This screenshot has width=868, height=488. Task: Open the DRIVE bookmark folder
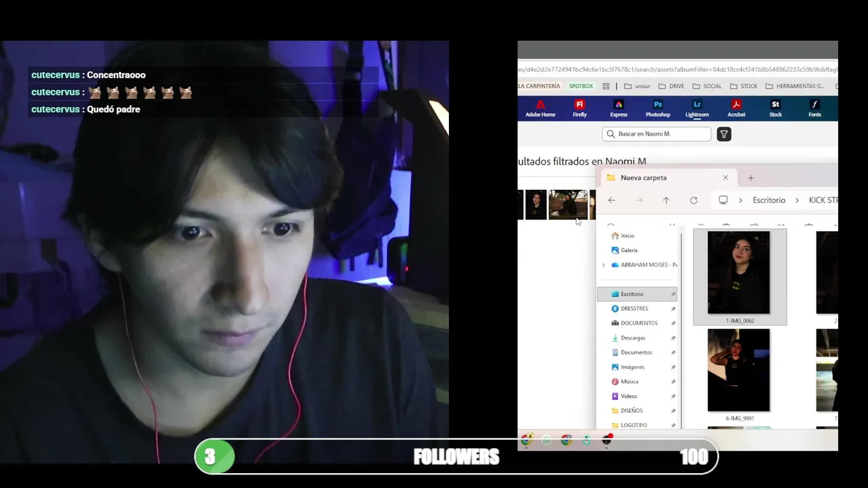[671, 86]
